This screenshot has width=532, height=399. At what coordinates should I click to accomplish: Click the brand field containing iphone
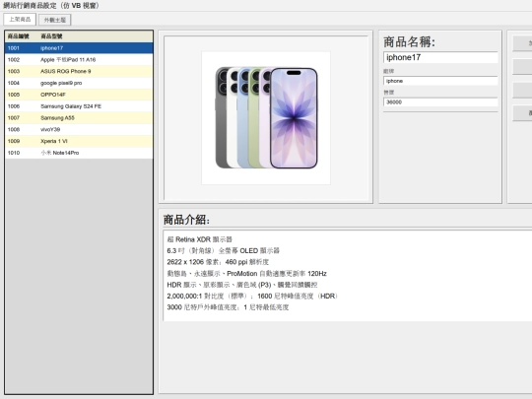coord(440,81)
